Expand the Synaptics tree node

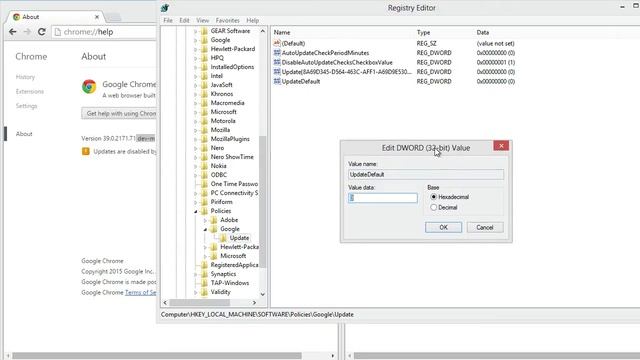tap(196, 274)
